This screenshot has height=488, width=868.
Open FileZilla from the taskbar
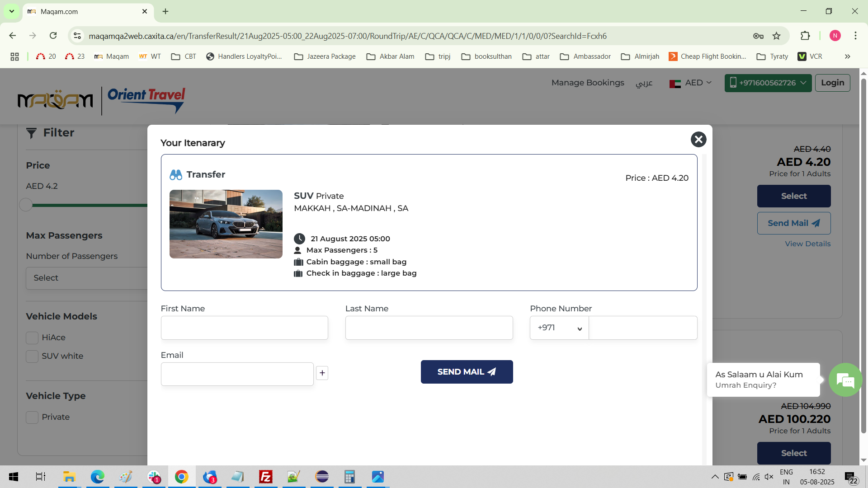point(266,477)
